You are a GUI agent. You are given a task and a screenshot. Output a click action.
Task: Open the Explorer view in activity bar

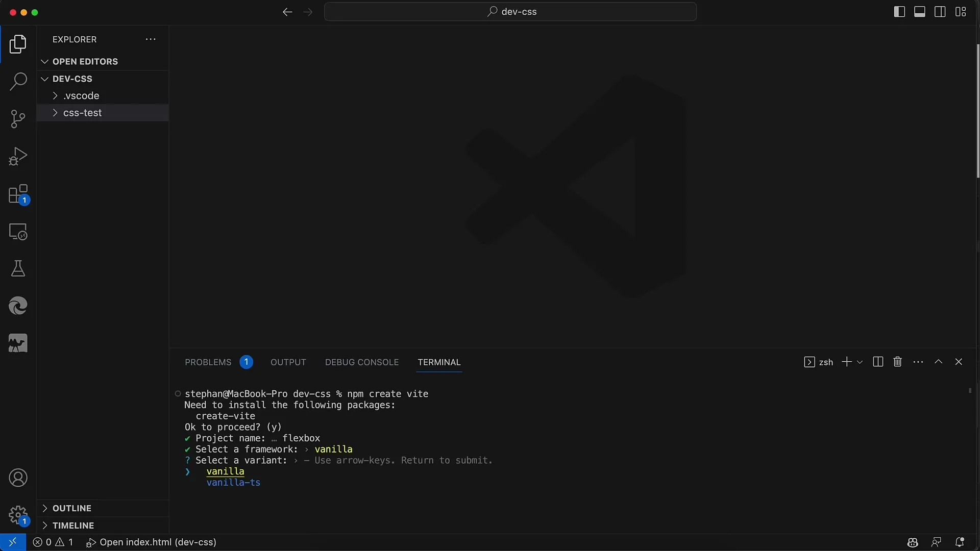click(18, 44)
